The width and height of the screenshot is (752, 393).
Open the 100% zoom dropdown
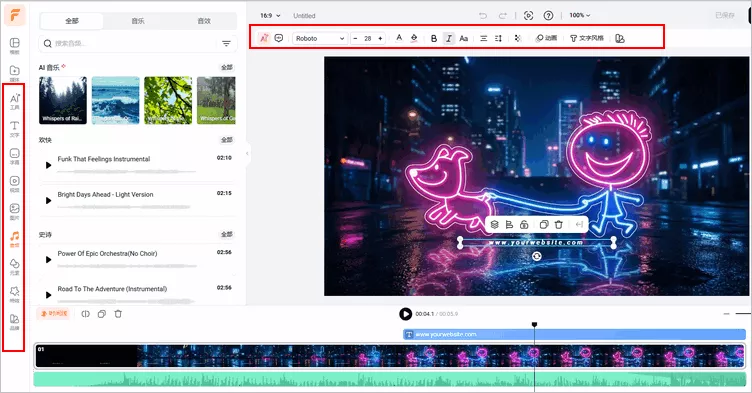579,15
